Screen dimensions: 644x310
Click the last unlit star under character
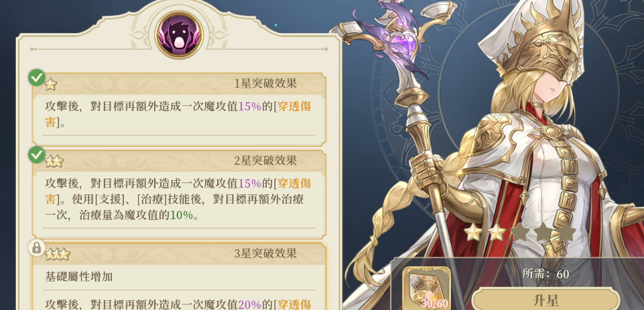567,232
